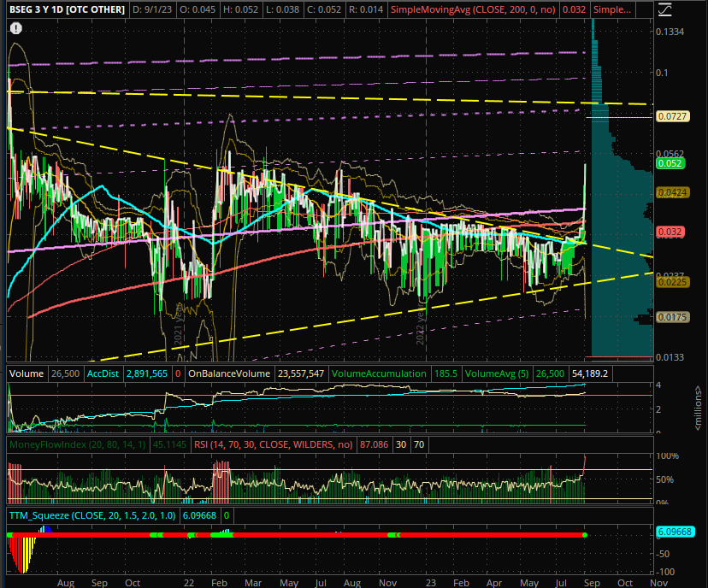Image resolution: width=708 pixels, height=588 pixels.
Task: Click the RSI overbought level 70 box
Action: (419, 444)
